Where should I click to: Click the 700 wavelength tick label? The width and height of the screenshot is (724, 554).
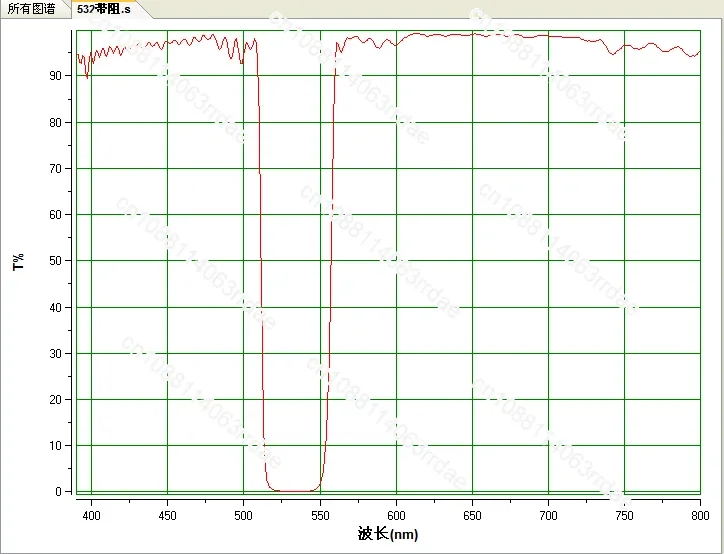click(549, 516)
